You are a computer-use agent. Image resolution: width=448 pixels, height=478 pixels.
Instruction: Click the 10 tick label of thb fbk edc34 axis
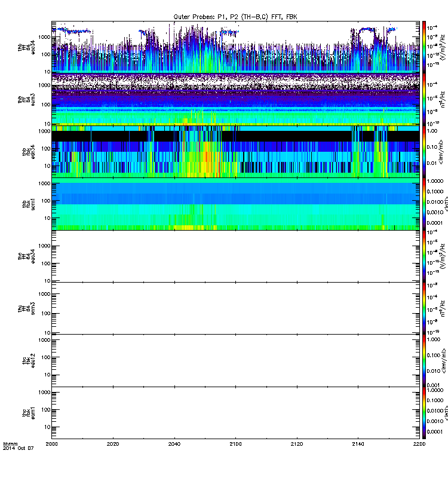47,166
